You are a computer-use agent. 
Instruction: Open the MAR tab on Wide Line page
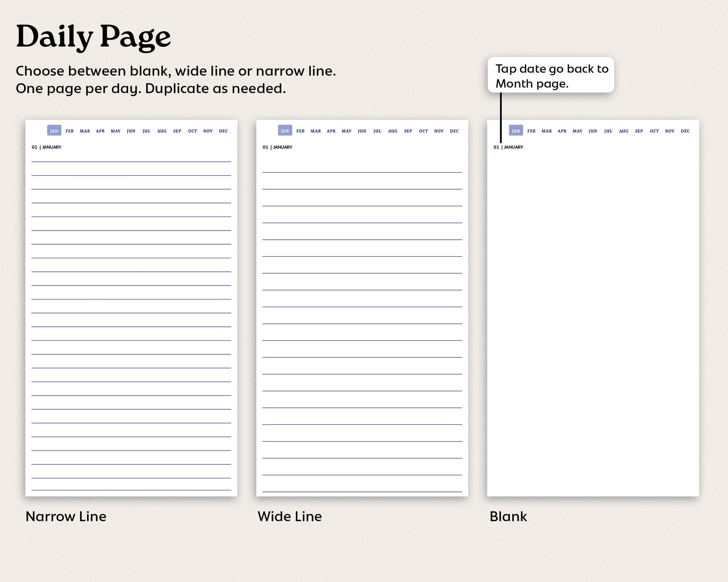[x=316, y=131]
